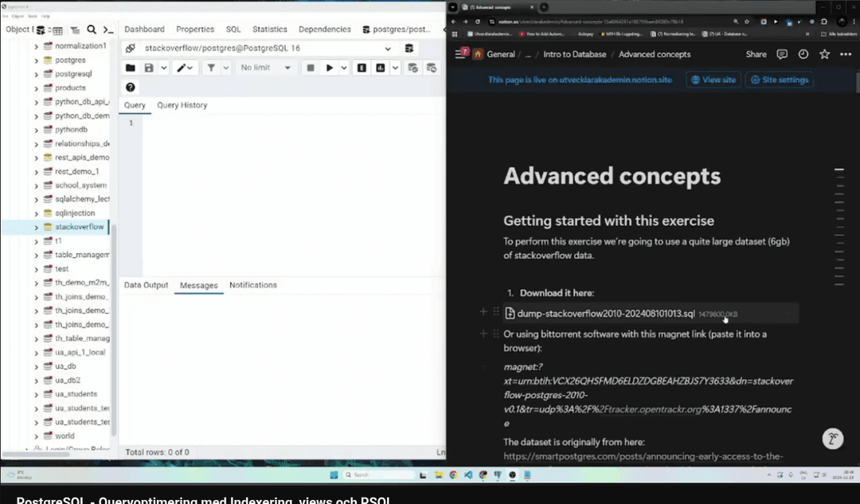
Task: Click the View site button
Action: coord(713,80)
